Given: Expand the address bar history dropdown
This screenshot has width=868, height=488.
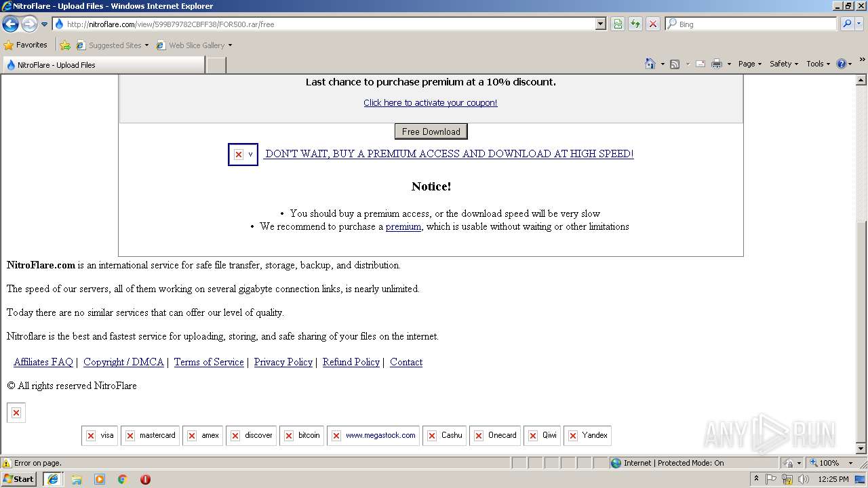Looking at the screenshot, I should coord(601,24).
